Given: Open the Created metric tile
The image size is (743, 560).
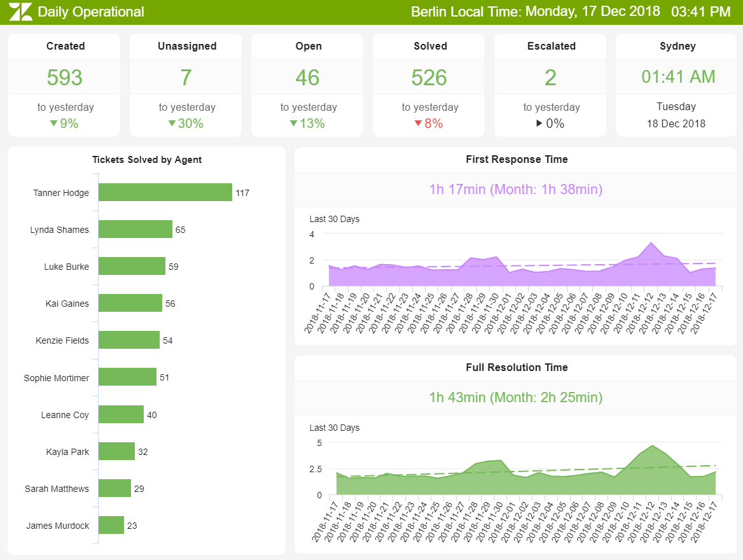Looking at the screenshot, I should (64, 85).
